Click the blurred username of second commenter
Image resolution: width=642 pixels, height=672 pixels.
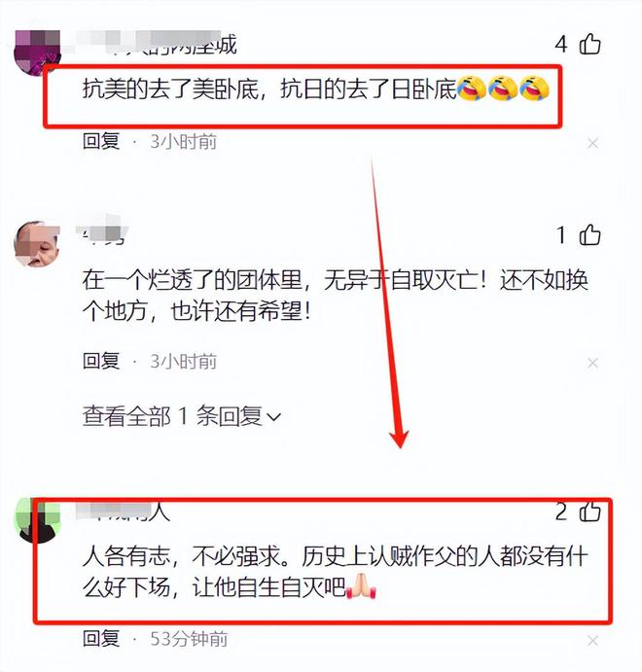click(x=102, y=231)
